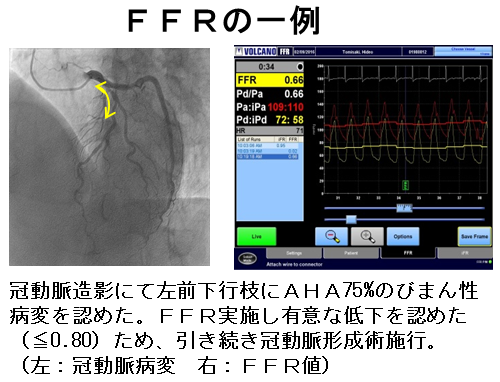Screen dimensions: 500x382
Task: Click the green Live button
Action: coord(256,236)
